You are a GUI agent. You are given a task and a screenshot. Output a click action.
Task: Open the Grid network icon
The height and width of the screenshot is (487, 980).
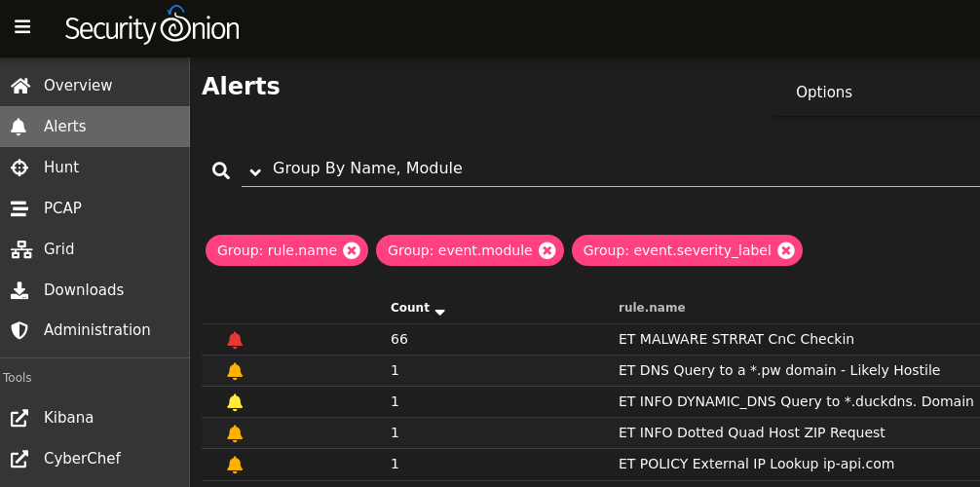pyautogui.click(x=21, y=249)
